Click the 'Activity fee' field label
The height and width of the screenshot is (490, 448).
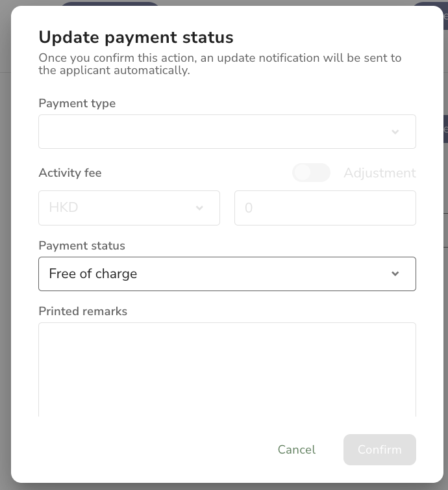[70, 173]
